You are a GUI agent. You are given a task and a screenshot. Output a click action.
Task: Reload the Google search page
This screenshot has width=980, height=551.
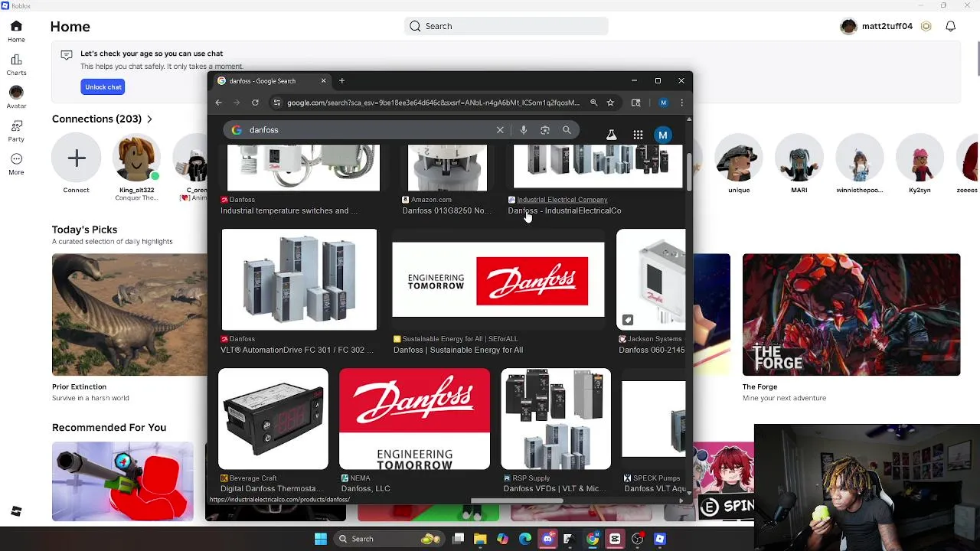tap(255, 103)
